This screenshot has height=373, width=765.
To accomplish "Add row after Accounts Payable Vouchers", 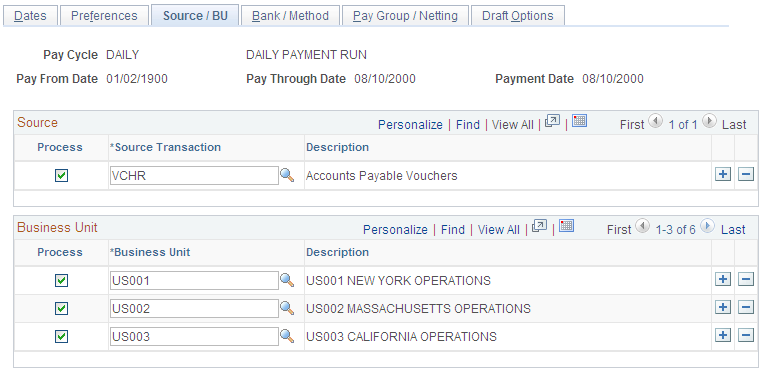I will pos(723,174).
